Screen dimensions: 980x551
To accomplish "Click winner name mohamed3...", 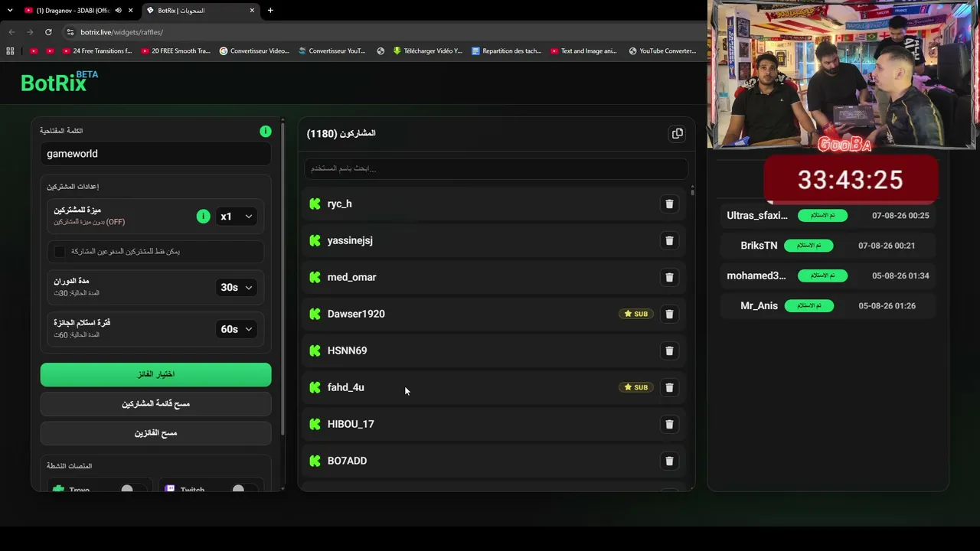I will (756, 275).
